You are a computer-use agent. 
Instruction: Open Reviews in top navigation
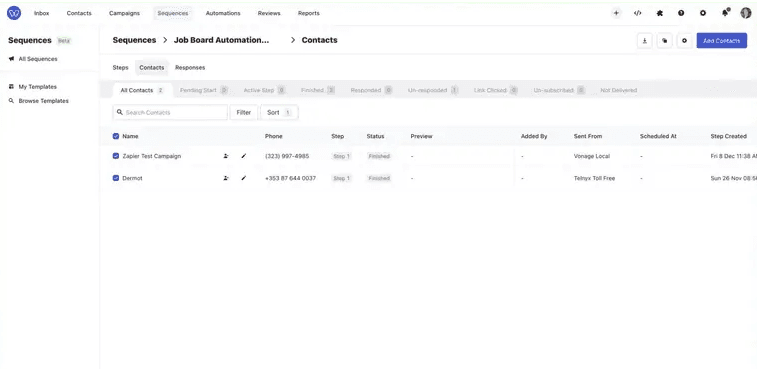coord(269,13)
